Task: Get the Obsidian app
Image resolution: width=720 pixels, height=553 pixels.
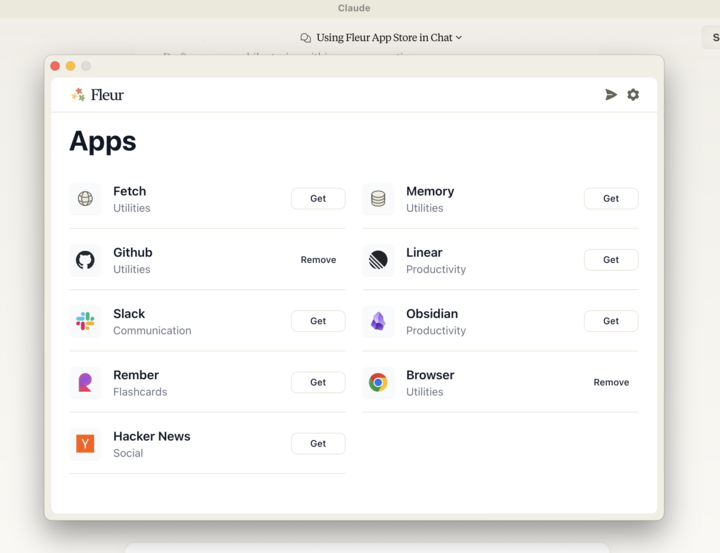Action: click(611, 321)
